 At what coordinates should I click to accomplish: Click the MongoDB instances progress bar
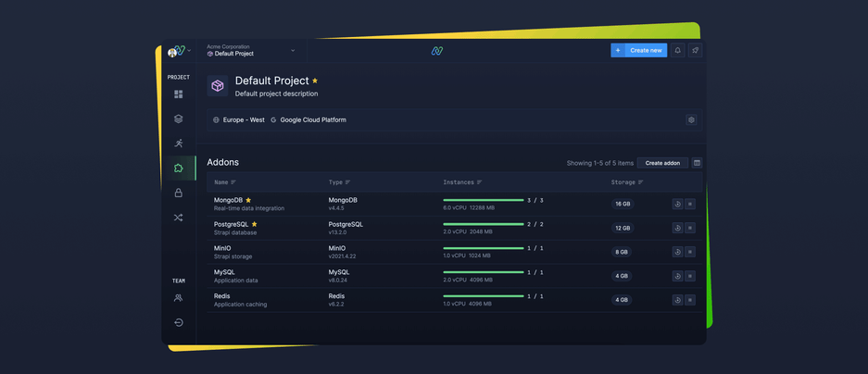click(484, 200)
